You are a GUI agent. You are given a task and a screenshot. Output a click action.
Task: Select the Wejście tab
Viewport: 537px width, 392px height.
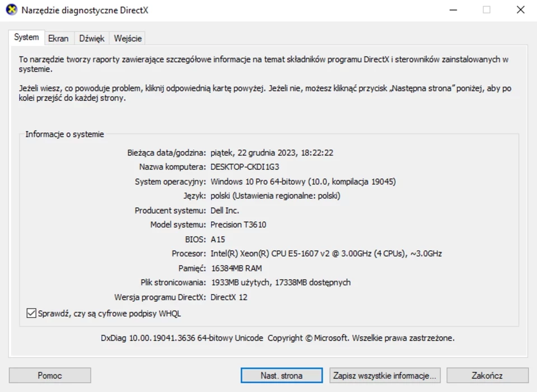coord(127,38)
